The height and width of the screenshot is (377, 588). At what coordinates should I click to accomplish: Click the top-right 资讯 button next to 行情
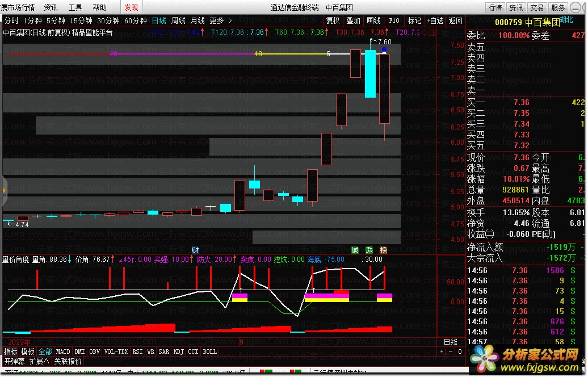(x=516, y=7)
